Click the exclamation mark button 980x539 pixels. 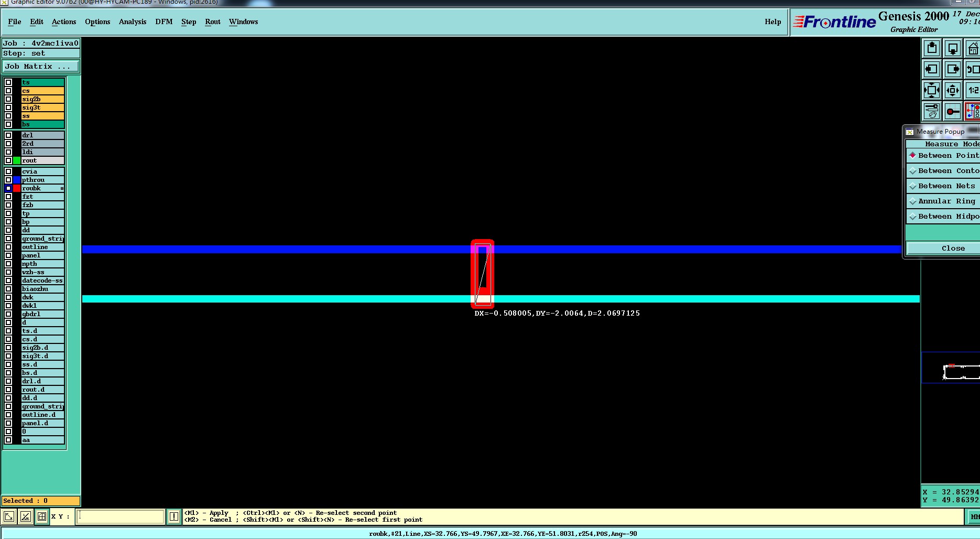(x=174, y=516)
